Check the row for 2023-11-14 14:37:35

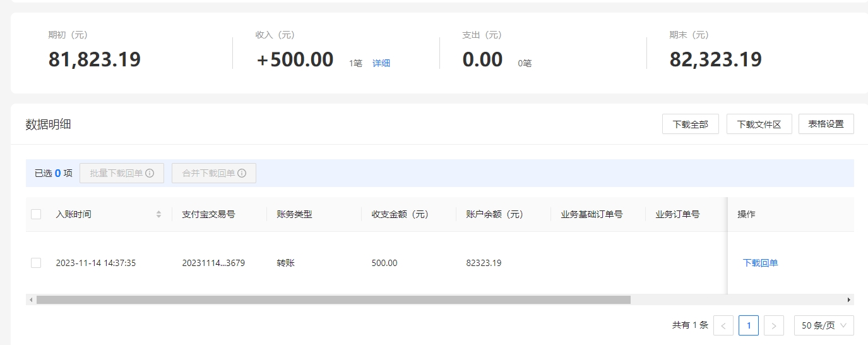coord(36,263)
